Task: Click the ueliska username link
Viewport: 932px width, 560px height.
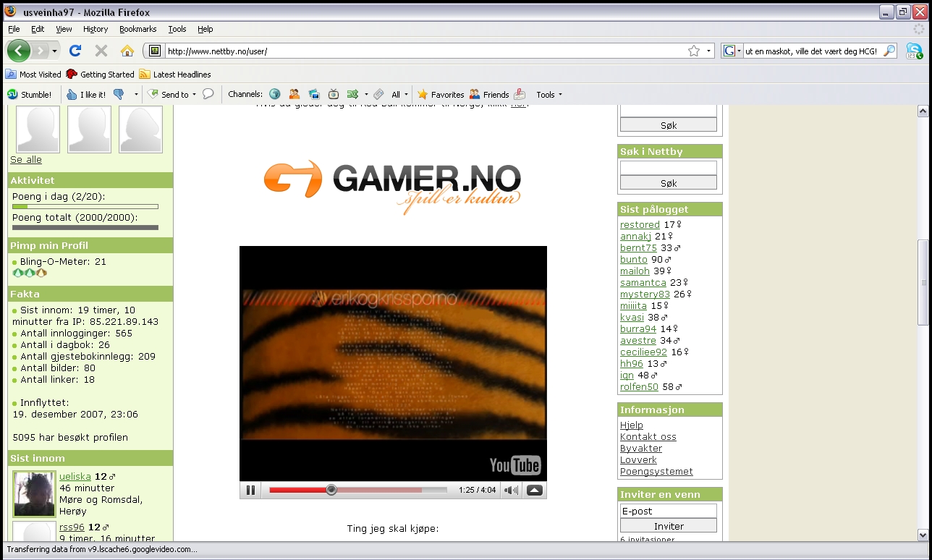Action: point(75,477)
